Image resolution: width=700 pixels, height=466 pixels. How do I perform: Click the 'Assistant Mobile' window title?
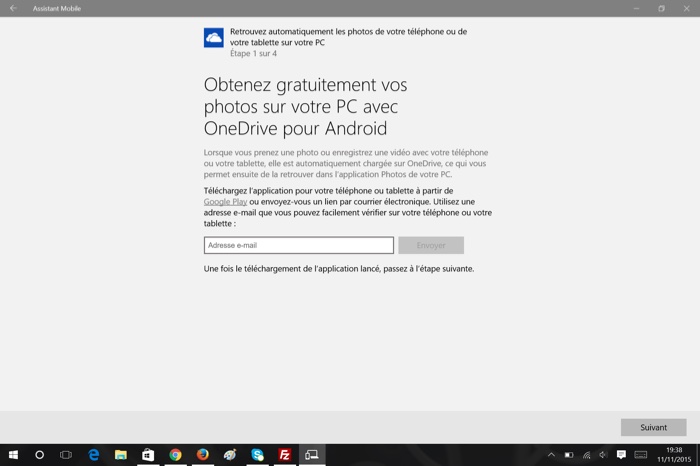[x=57, y=8]
